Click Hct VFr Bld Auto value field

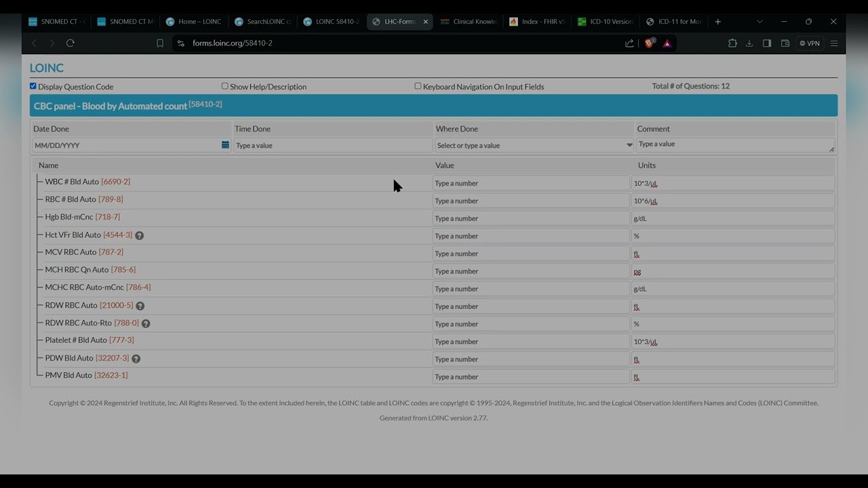pos(531,236)
